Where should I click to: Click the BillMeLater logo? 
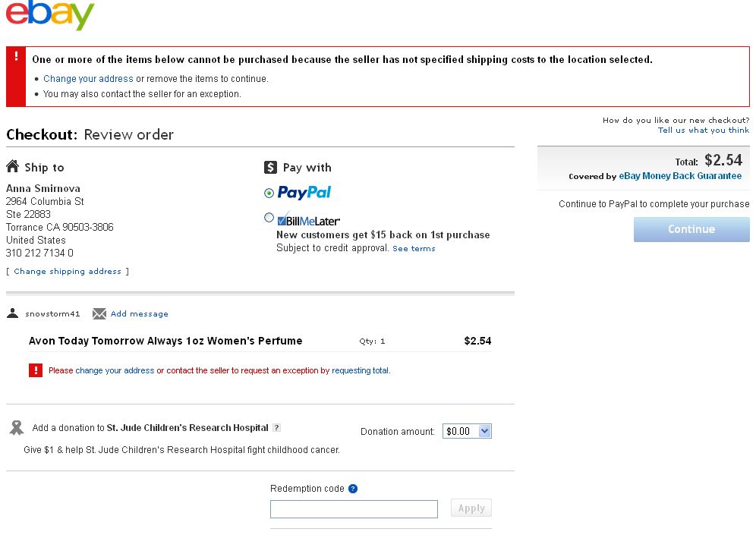click(309, 220)
